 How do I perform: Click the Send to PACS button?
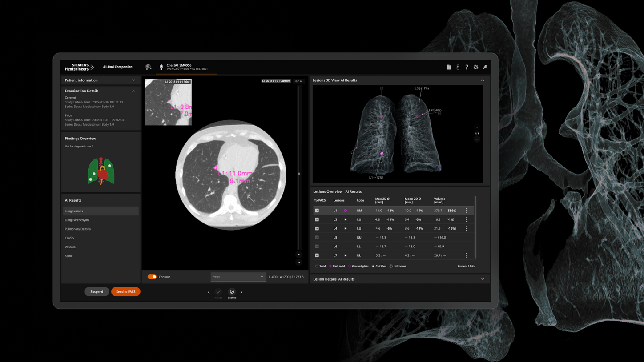coord(126,292)
